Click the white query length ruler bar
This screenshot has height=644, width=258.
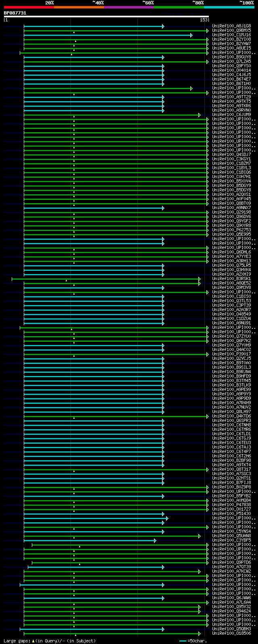point(106,17)
